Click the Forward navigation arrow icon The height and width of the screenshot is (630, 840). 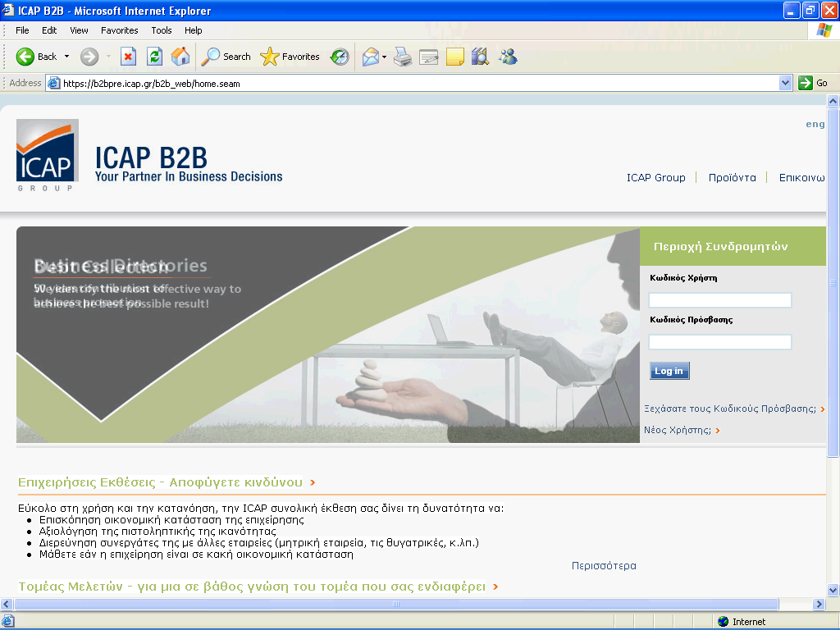(89, 57)
